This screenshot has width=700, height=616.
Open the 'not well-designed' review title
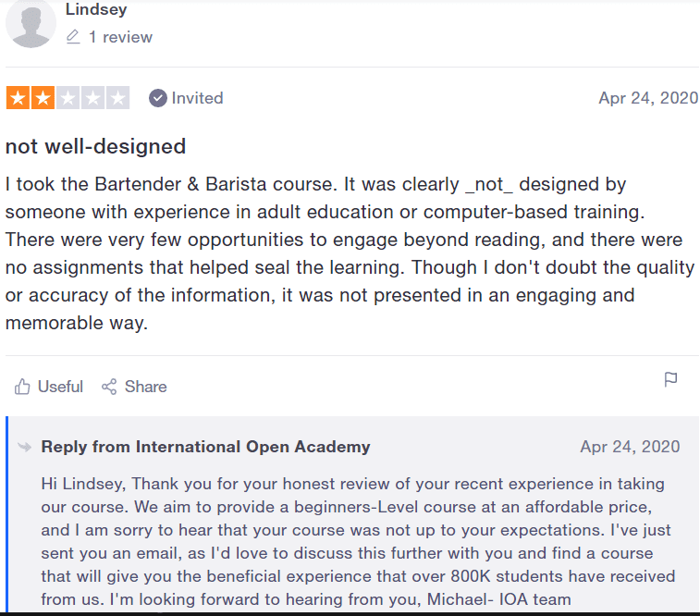95,146
